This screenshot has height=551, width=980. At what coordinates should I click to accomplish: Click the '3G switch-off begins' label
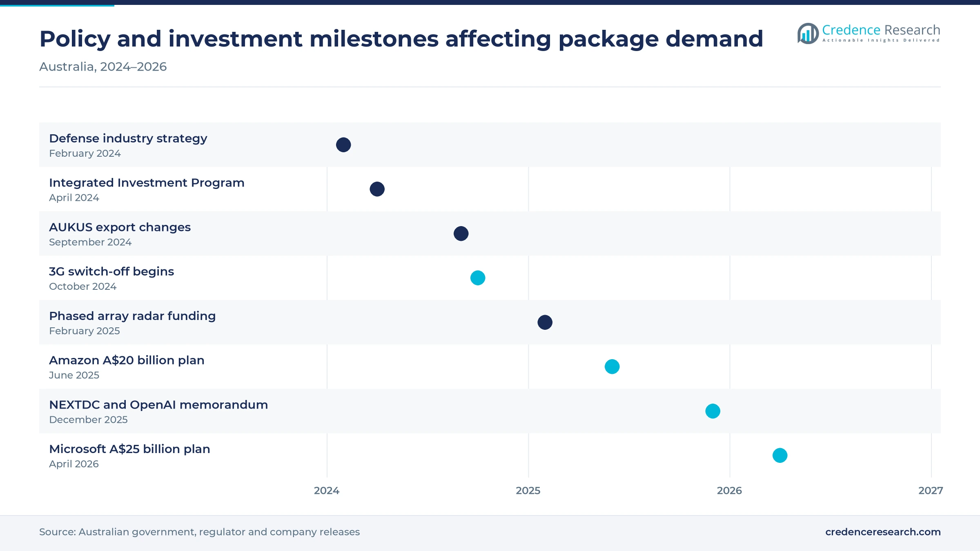click(x=111, y=271)
